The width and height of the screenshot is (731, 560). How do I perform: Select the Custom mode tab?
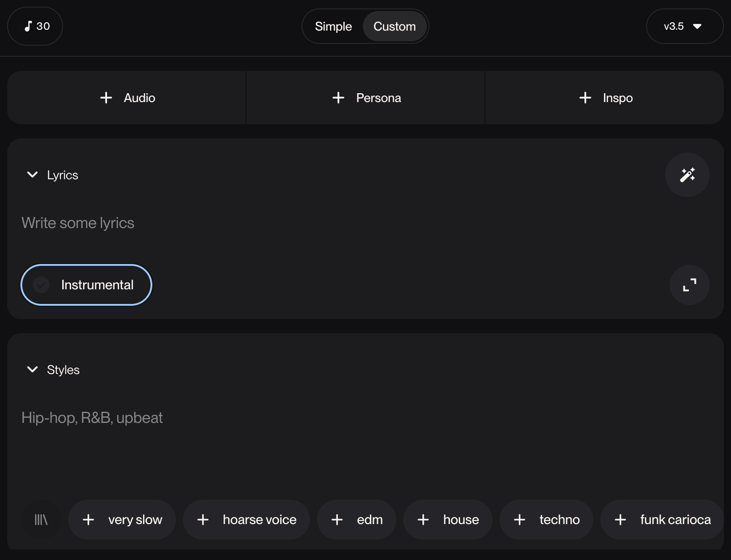click(x=394, y=26)
